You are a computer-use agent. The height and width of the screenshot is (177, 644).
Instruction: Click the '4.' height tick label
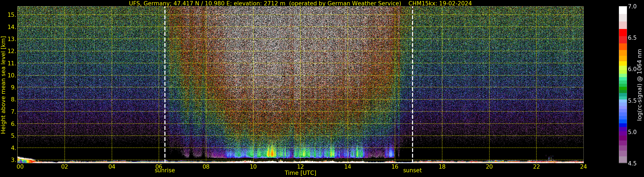tap(14, 148)
